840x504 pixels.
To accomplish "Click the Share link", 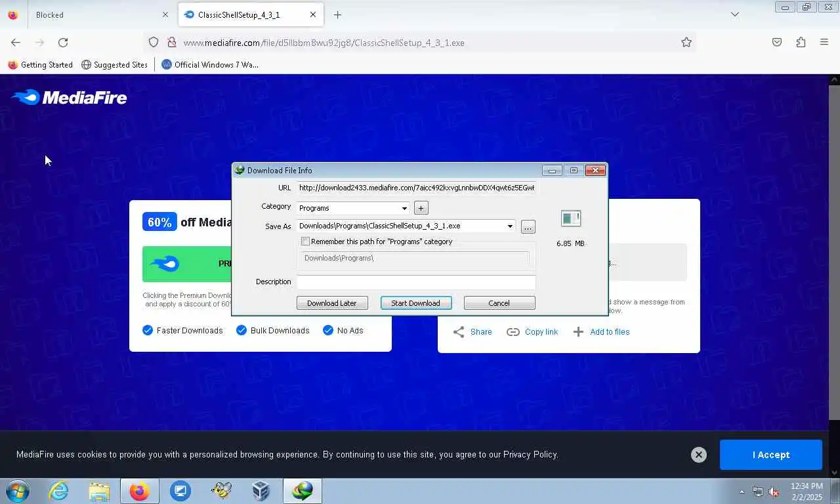I will [x=481, y=332].
